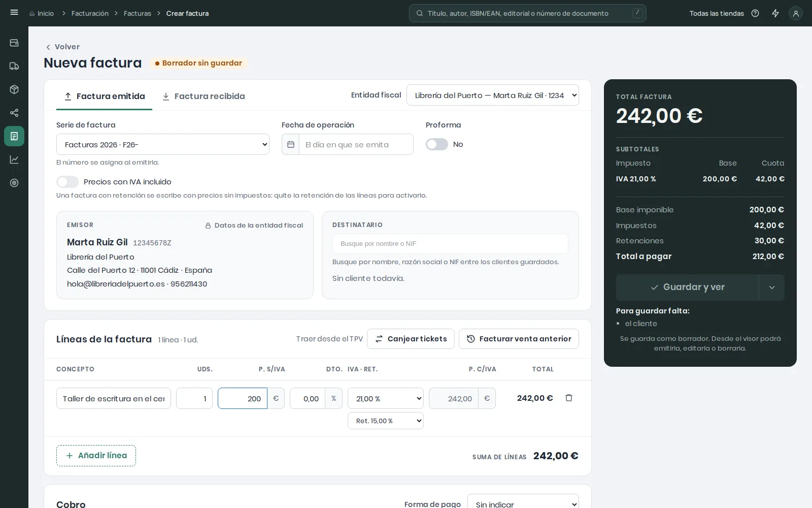Open the lightning bolt quick actions icon
The height and width of the screenshot is (508, 812).
click(775, 13)
